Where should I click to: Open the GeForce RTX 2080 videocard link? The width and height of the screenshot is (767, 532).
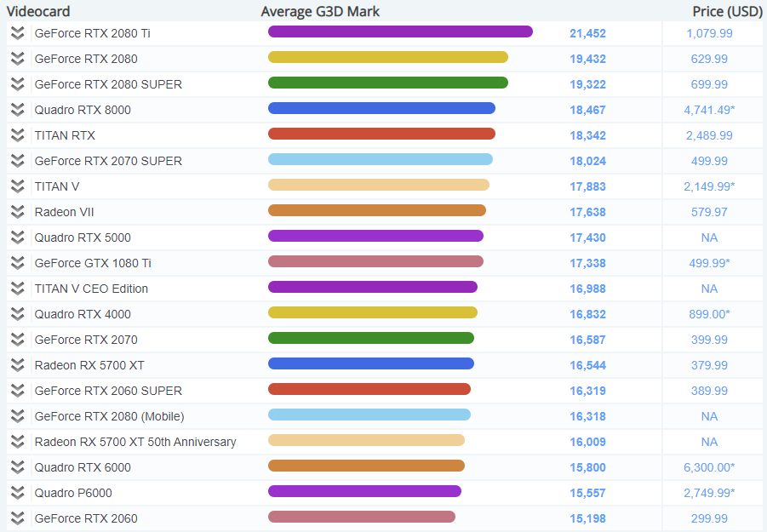[86, 59]
